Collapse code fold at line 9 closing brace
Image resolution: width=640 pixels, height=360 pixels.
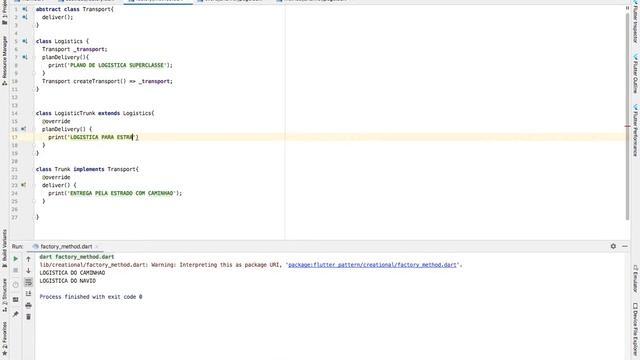click(35, 73)
